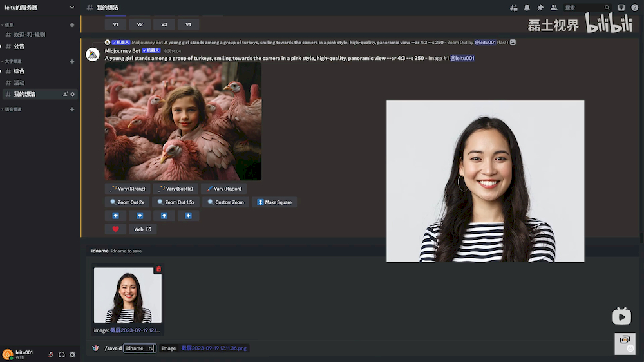Click Vary (Region) button

[x=224, y=189]
